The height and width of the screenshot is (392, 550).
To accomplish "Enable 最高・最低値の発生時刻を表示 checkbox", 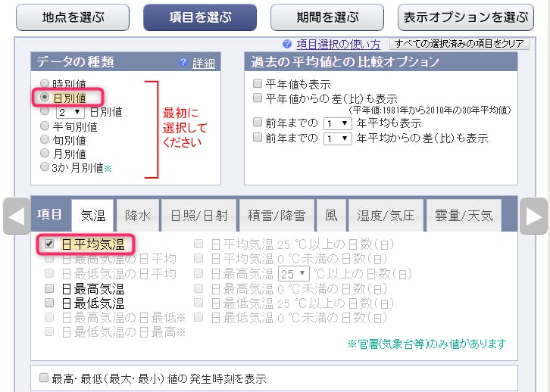I will tap(44, 378).
